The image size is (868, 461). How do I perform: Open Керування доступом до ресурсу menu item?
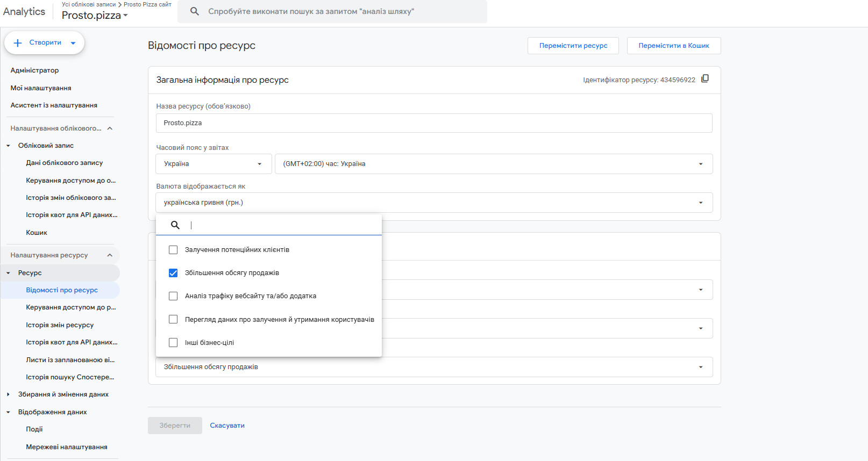point(70,307)
